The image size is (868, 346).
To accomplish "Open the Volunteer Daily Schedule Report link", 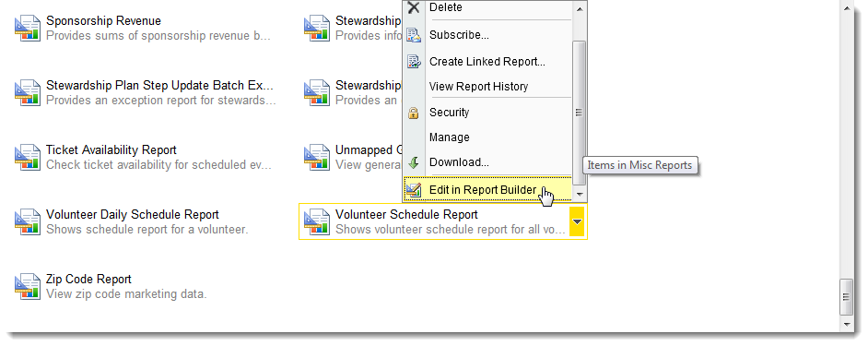I will click(133, 215).
